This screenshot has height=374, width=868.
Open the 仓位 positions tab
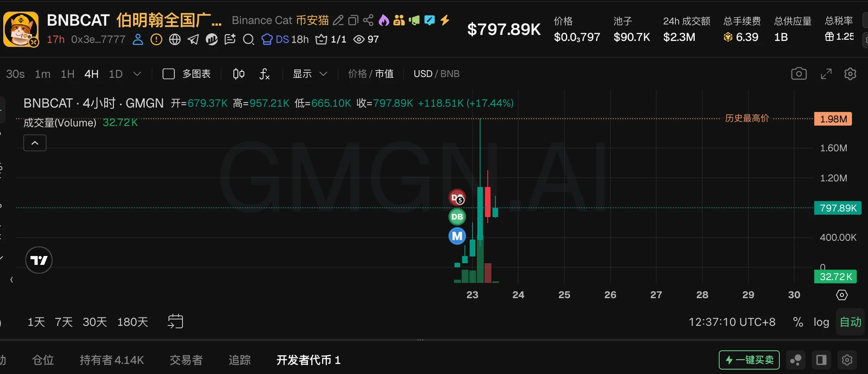click(x=43, y=360)
